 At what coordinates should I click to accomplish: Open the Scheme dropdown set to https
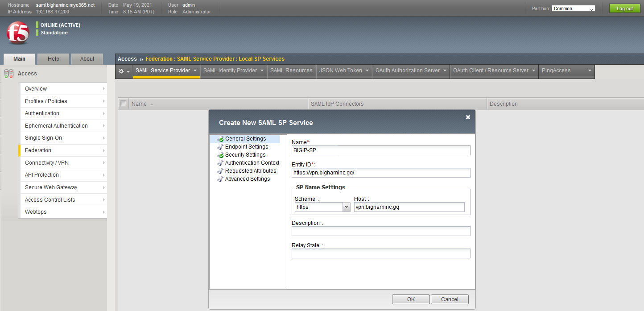322,207
